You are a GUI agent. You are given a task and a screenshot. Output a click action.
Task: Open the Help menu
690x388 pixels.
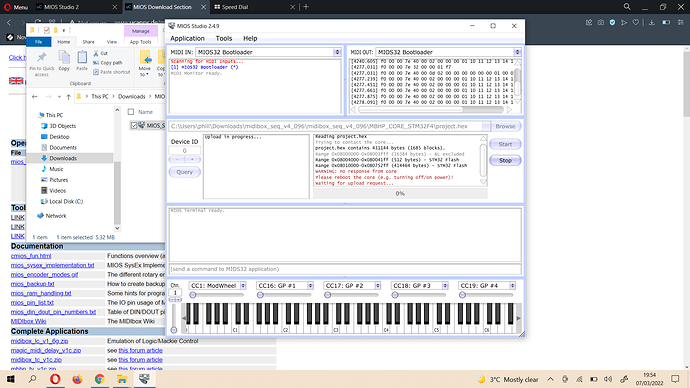pos(250,38)
